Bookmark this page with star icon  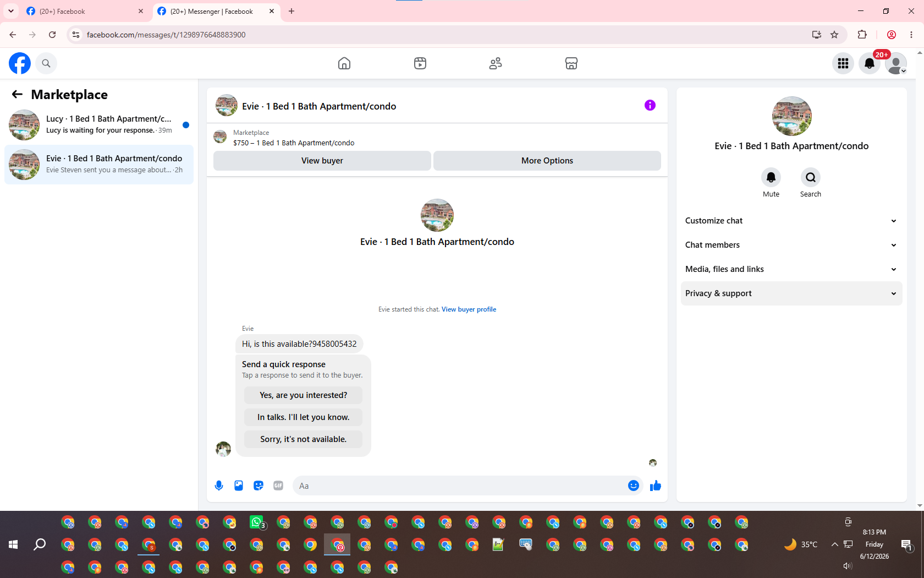834,35
